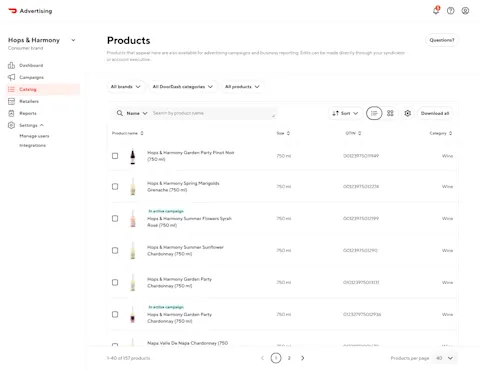Select the Spring Marigolds Grenache checkbox
This screenshot has height=370, width=480.
coord(115,187)
